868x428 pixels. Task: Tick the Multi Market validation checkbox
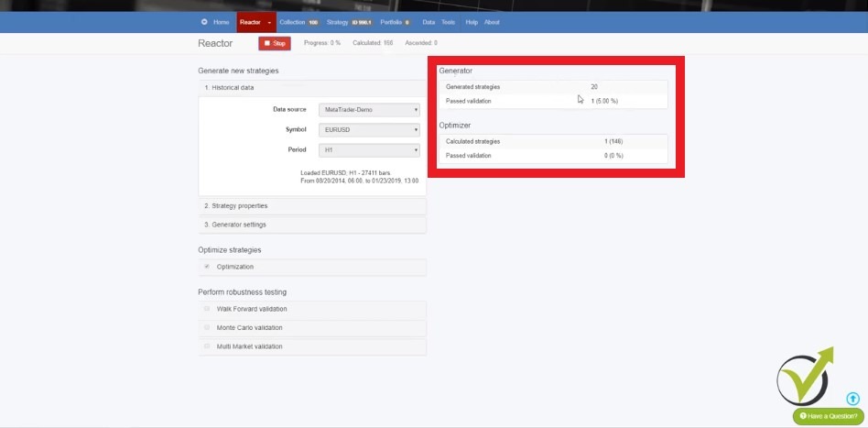point(207,346)
